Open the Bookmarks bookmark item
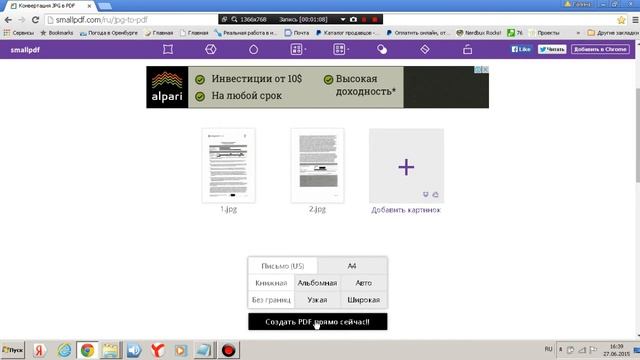 57,33
